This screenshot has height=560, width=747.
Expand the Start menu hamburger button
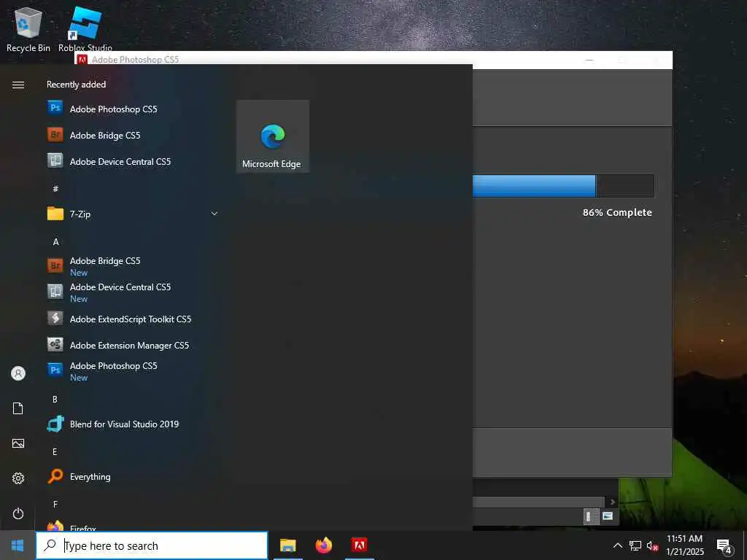[x=18, y=85]
